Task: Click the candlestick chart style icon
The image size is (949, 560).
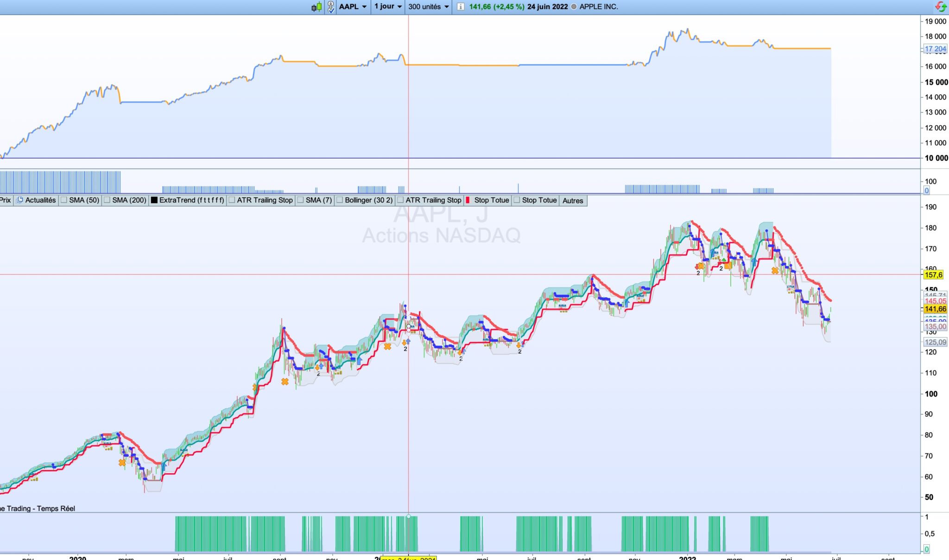Action: [316, 7]
